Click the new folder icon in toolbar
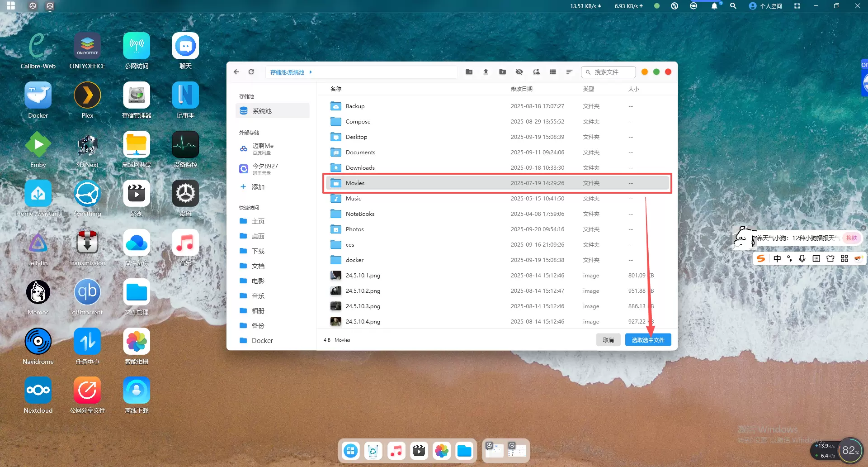 click(469, 72)
